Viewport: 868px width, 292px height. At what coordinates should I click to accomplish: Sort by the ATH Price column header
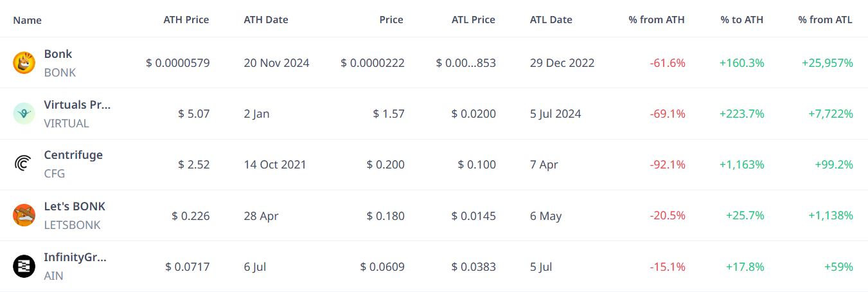(x=186, y=20)
